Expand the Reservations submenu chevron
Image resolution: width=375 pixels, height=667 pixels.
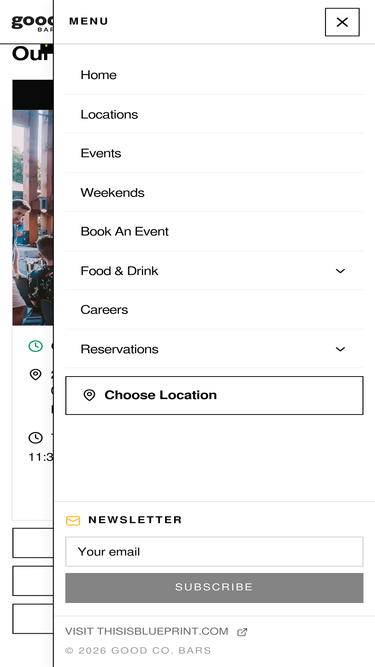coord(340,349)
